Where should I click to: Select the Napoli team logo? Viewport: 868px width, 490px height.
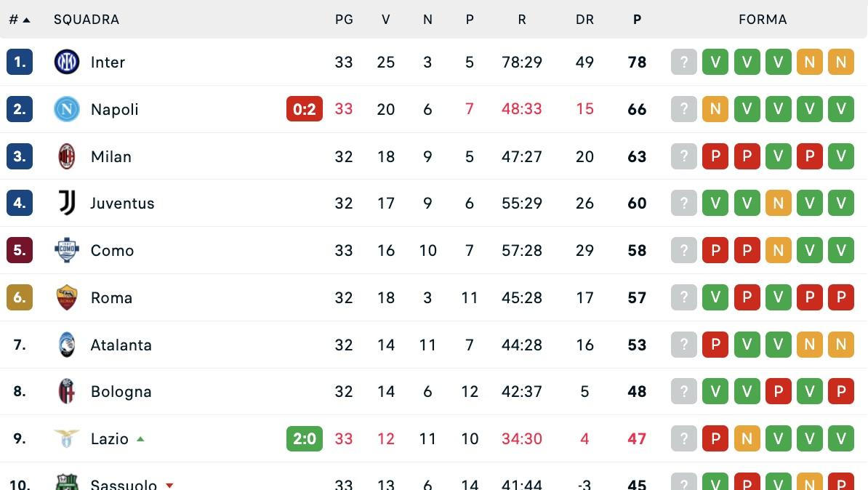[66, 109]
